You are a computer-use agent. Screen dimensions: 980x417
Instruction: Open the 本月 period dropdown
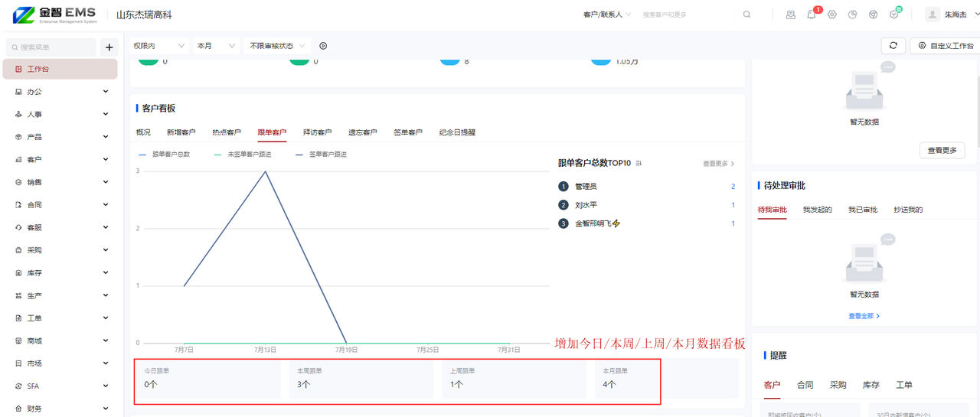tap(216, 46)
